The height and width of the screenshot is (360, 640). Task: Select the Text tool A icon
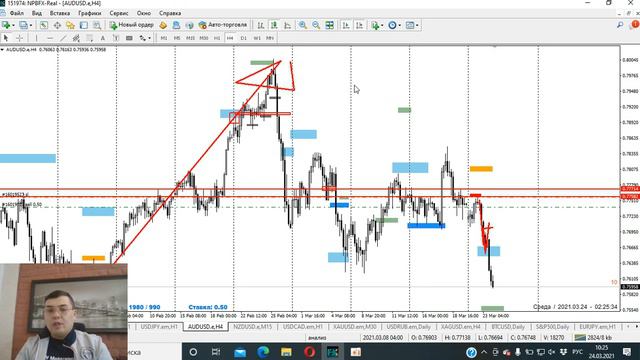tap(102, 38)
